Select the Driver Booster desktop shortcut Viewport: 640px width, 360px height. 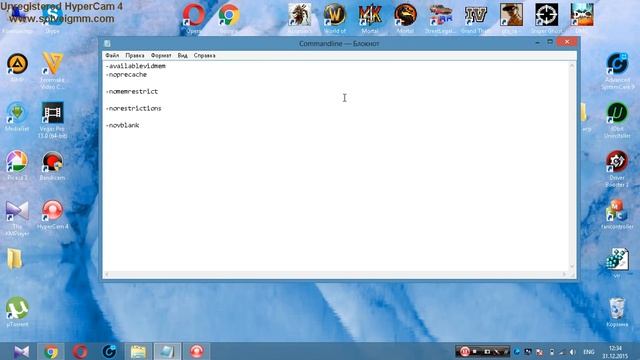tap(617, 169)
